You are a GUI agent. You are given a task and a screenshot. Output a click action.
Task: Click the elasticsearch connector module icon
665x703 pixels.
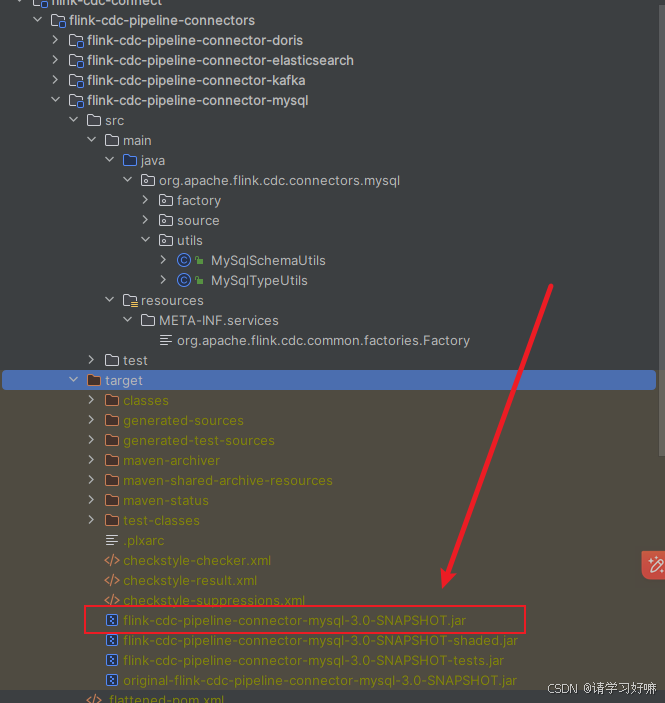[x=76, y=61]
